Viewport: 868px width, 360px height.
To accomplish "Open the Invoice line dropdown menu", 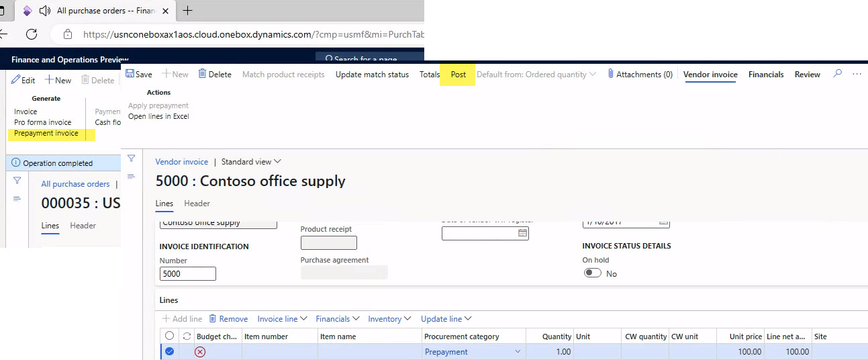I will pos(282,319).
